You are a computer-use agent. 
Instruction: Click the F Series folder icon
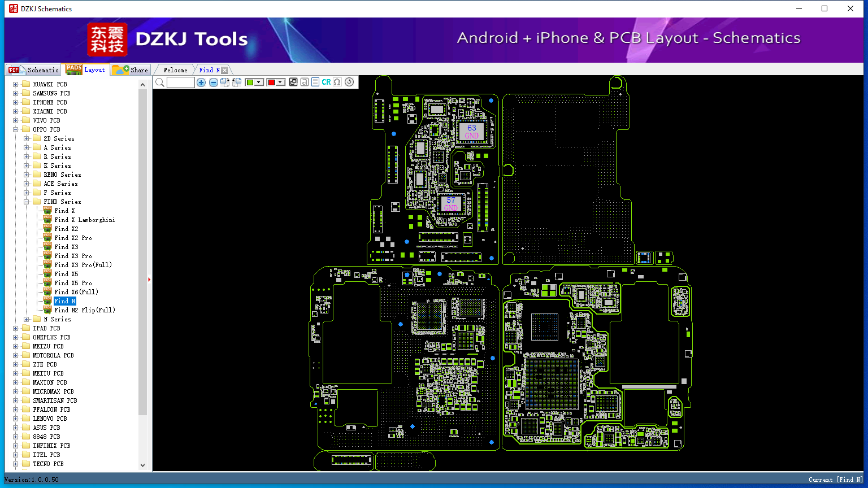coord(37,193)
